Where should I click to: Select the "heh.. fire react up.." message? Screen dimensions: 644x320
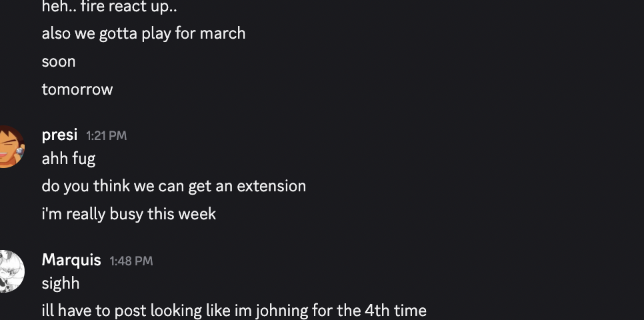pos(109,7)
